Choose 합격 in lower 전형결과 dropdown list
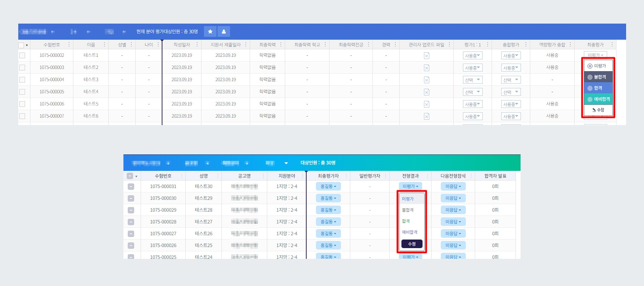This screenshot has width=644, height=286. tap(411, 221)
